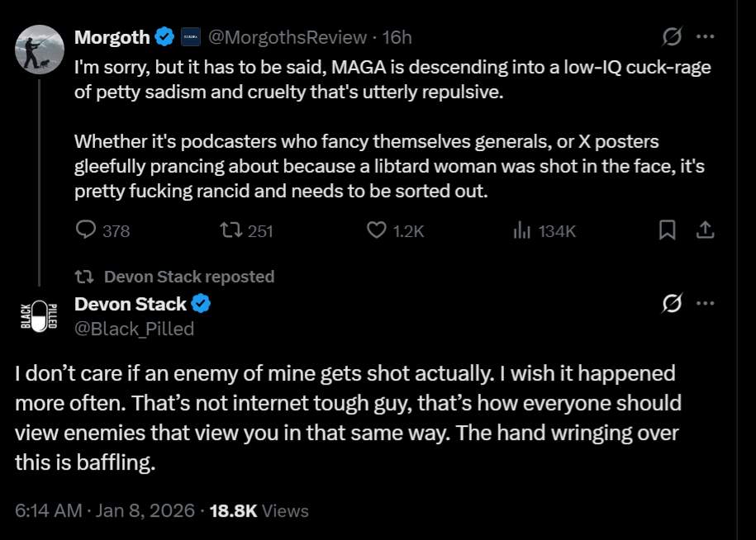Click the reply icon with 378 replies

(x=87, y=230)
